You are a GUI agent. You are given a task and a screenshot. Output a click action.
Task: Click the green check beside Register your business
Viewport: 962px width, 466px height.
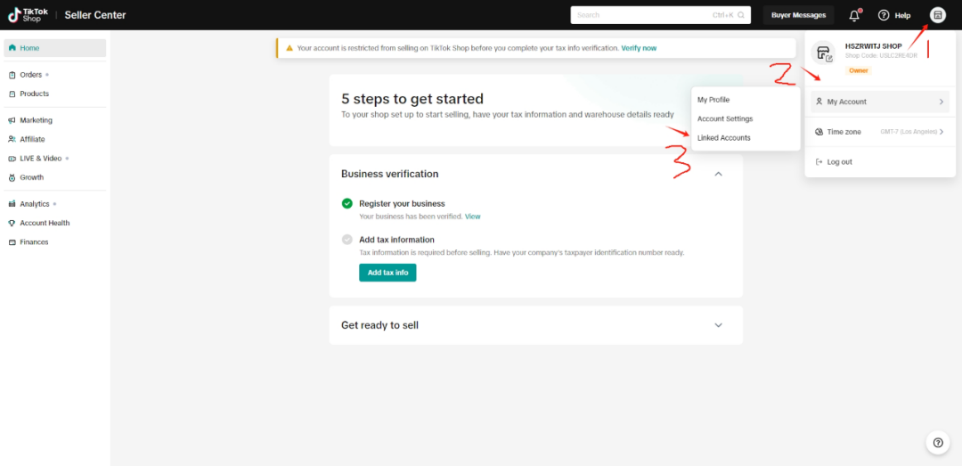(347, 204)
